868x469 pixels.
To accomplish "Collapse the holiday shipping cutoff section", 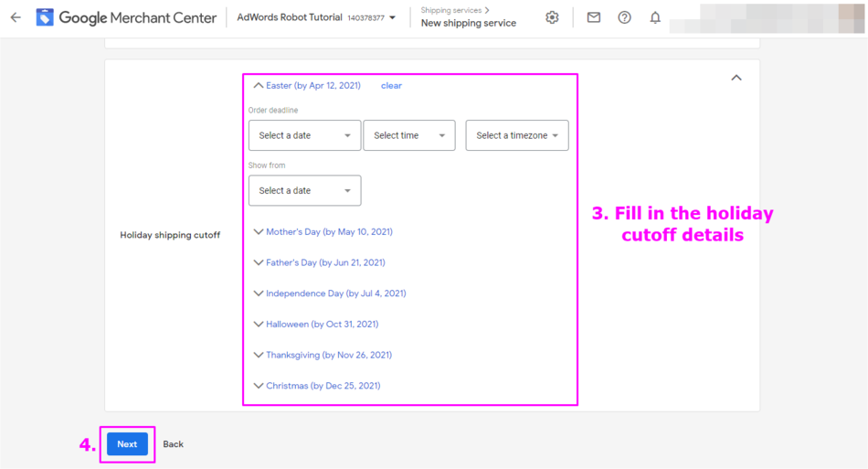I will point(736,78).
